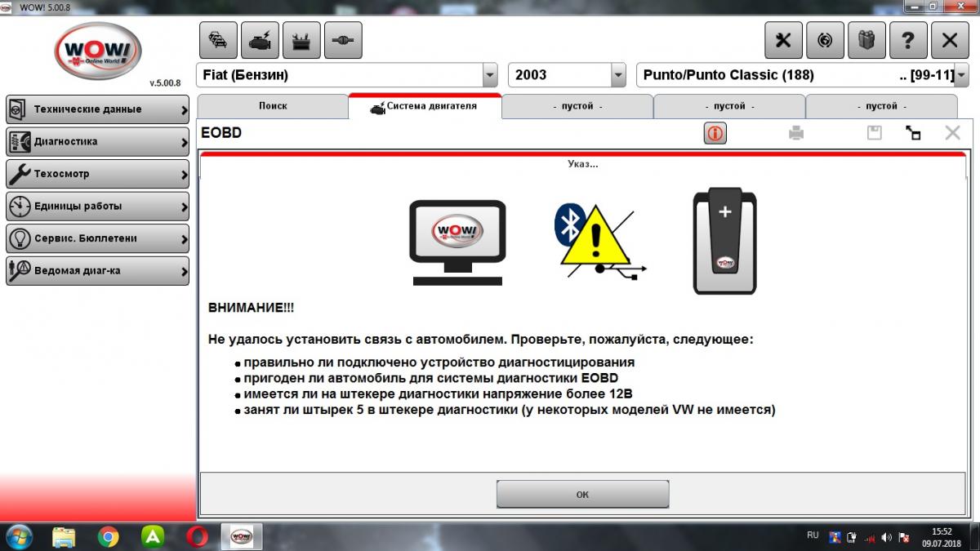Open help with the question mark button

point(908,40)
